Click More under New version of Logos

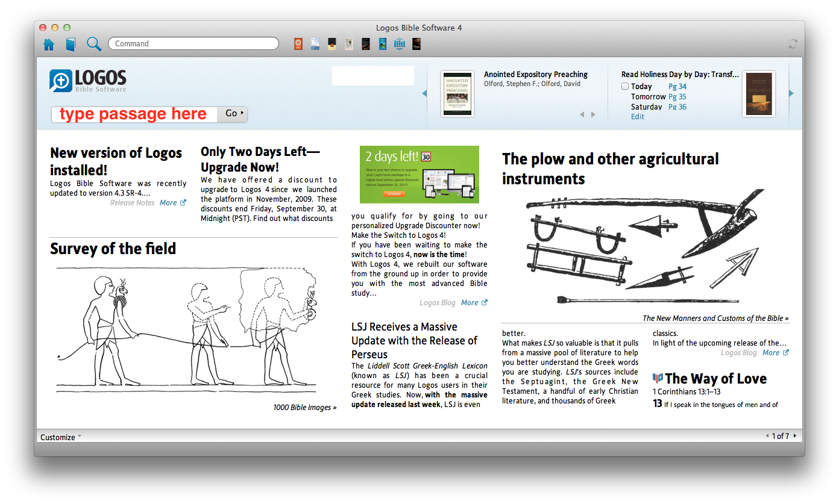point(168,203)
